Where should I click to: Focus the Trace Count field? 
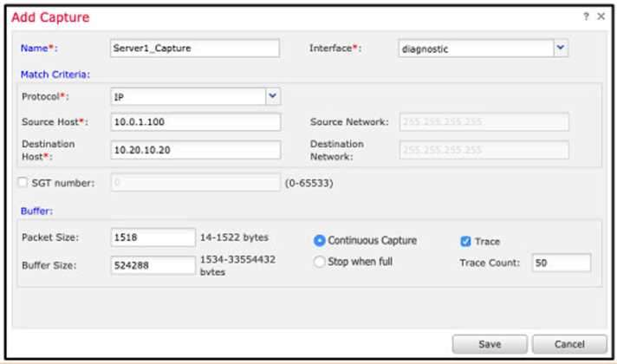[x=561, y=263]
